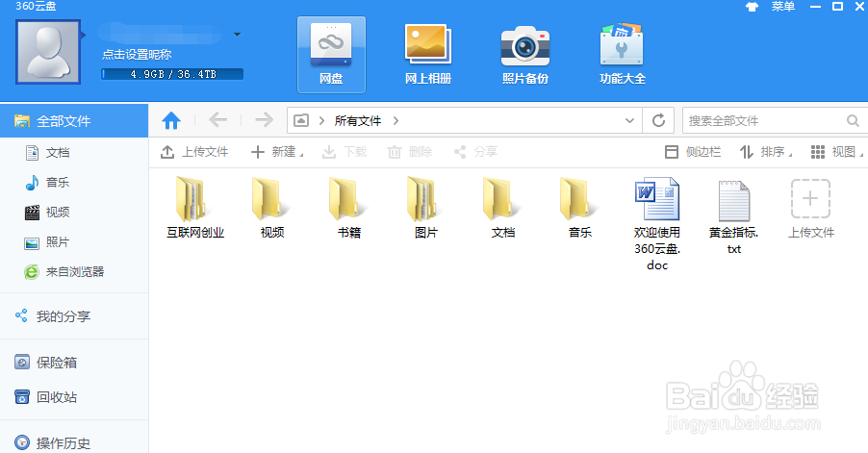Screen dimensions: 868x453
Task: Select the 音乐 folder in file area
Action: (x=579, y=208)
